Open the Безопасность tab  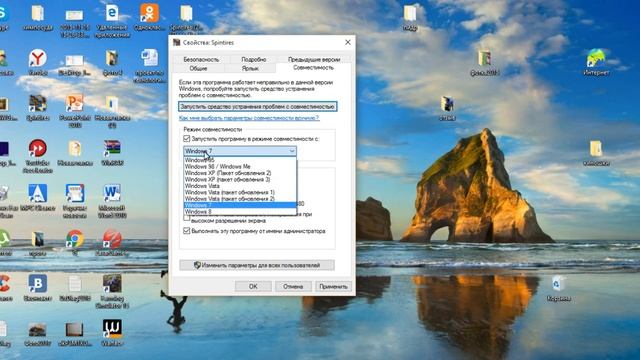pyautogui.click(x=201, y=59)
